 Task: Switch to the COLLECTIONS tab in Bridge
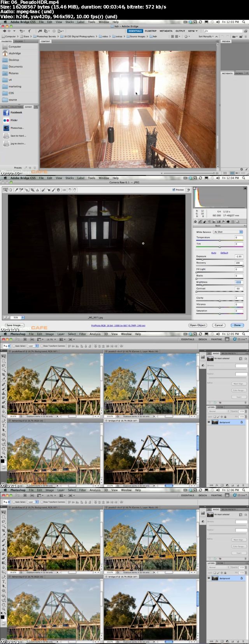[16, 107]
